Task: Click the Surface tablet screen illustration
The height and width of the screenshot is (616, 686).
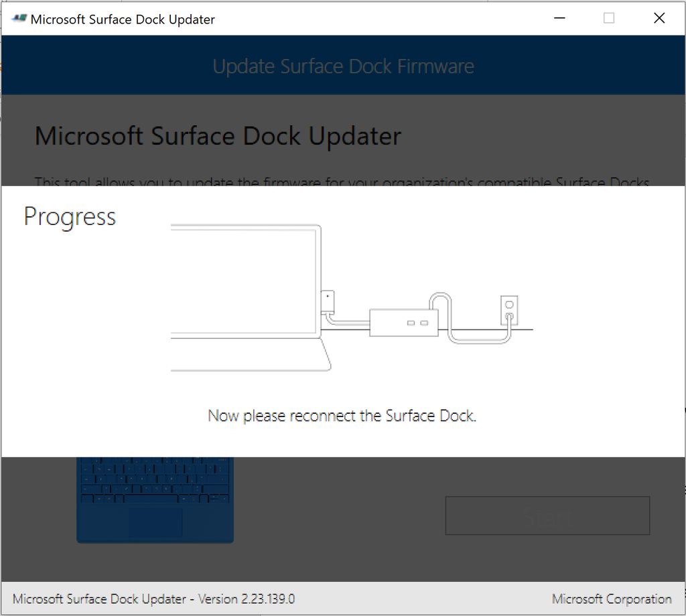Action: (244, 281)
